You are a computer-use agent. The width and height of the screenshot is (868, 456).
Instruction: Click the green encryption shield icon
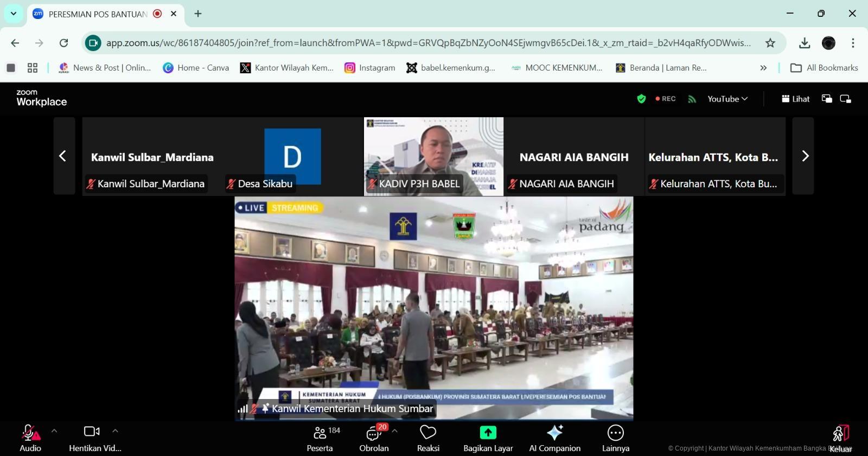pos(641,99)
